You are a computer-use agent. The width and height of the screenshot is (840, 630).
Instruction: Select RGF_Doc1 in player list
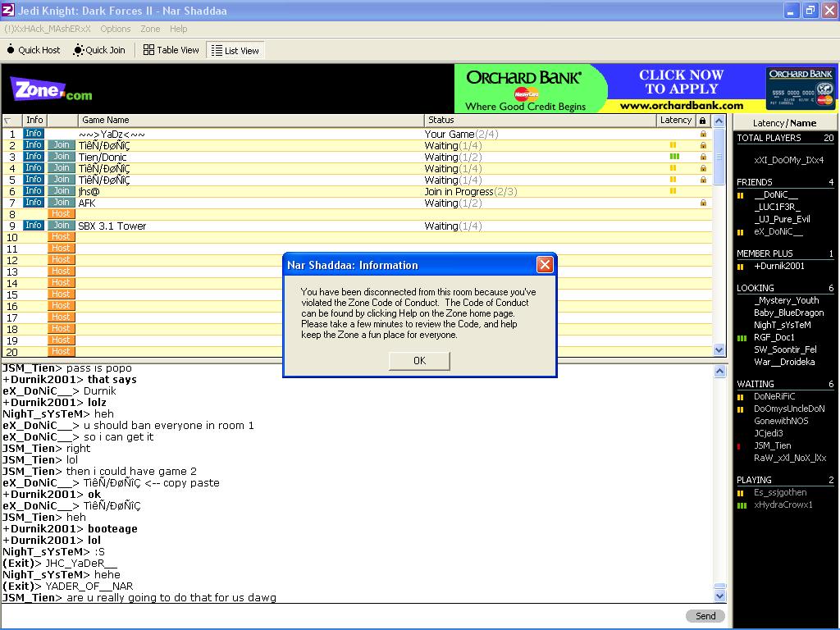coord(774,337)
